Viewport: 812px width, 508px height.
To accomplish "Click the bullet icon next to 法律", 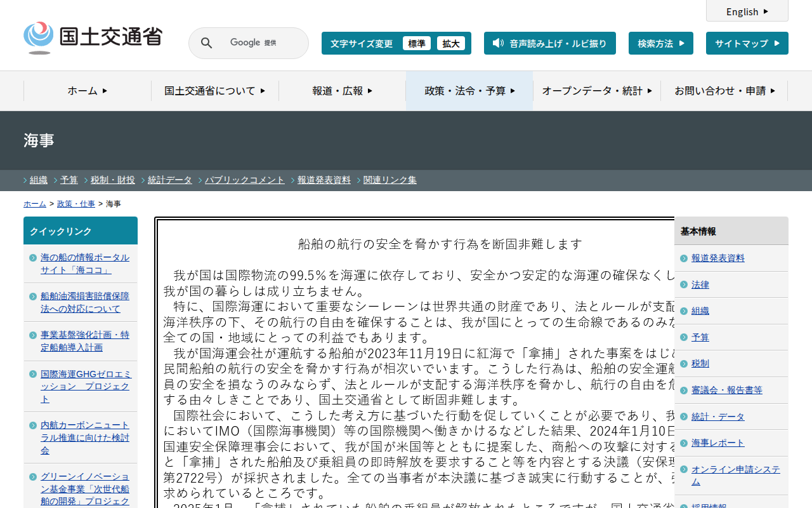I will tap(684, 285).
